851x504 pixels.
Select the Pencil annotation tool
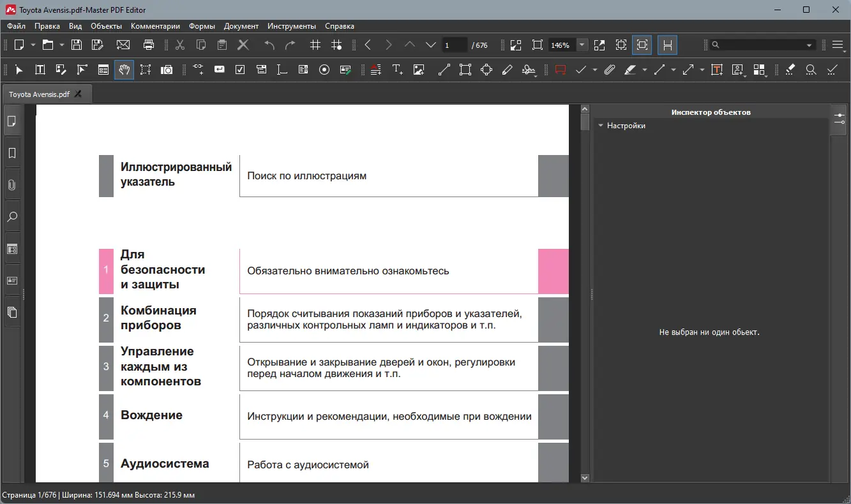pos(507,70)
